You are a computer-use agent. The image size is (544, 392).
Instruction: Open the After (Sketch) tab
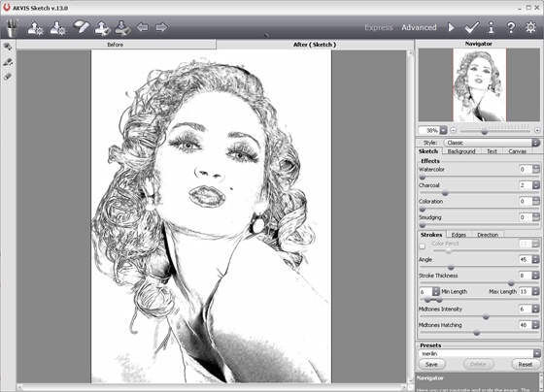click(x=315, y=45)
